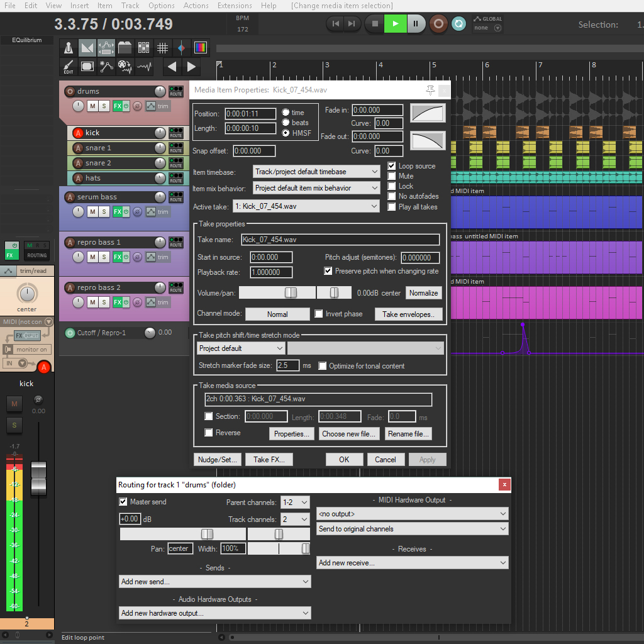The height and width of the screenshot is (644, 644).
Task: Click the project theme color toolbar icon
Action: [201, 48]
